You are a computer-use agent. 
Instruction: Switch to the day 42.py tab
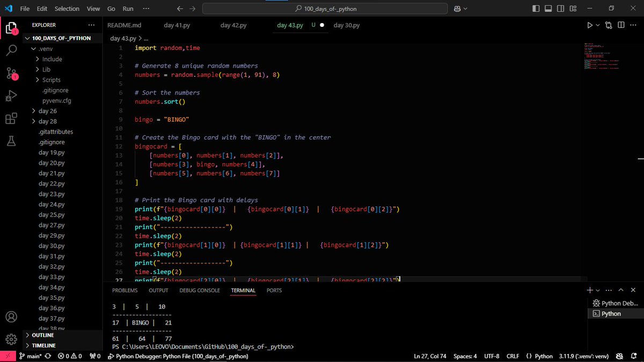[x=233, y=25]
